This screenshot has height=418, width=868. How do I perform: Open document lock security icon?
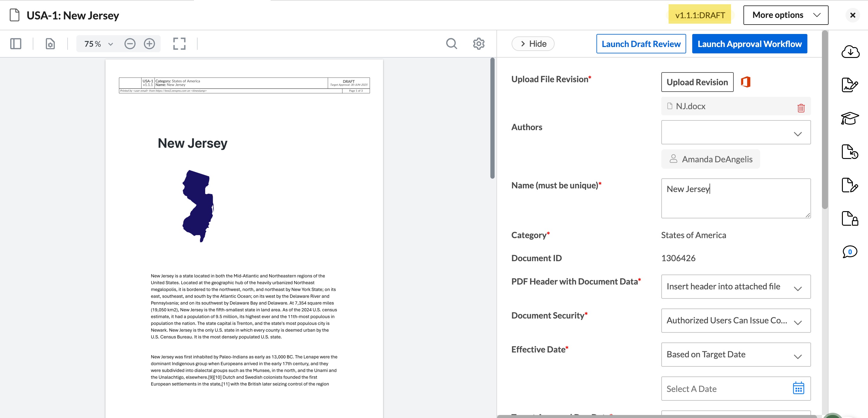(x=850, y=218)
